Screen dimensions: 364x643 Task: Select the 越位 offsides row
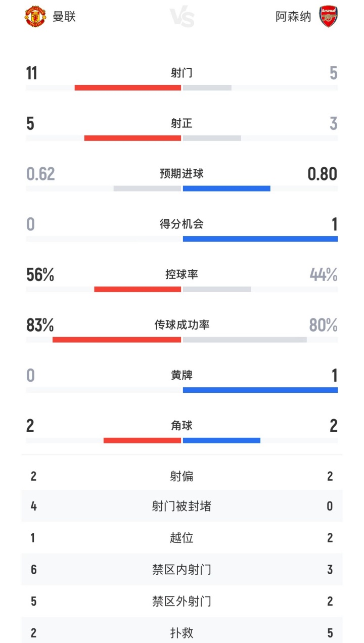(182, 538)
